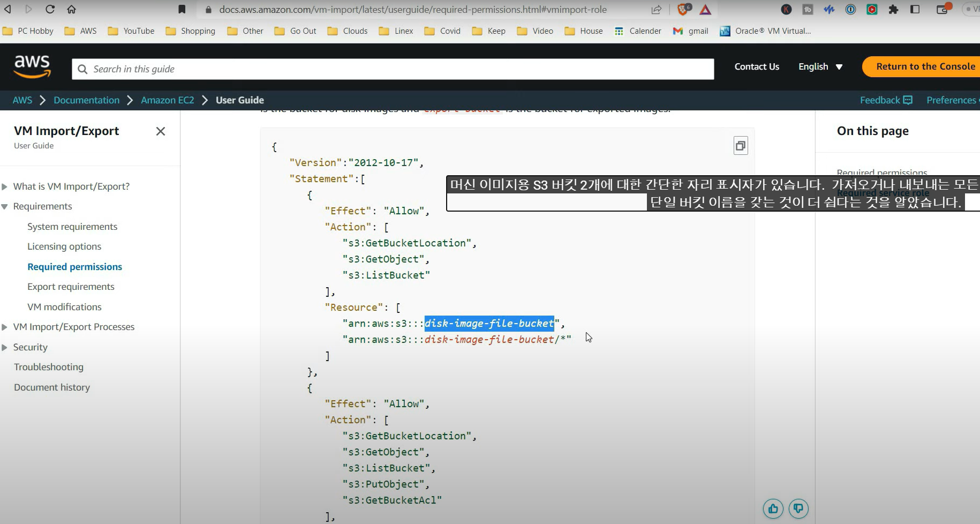Viewport: 980px width, 524px height.
Task: Open Document history page
Action: pos(52,387)
